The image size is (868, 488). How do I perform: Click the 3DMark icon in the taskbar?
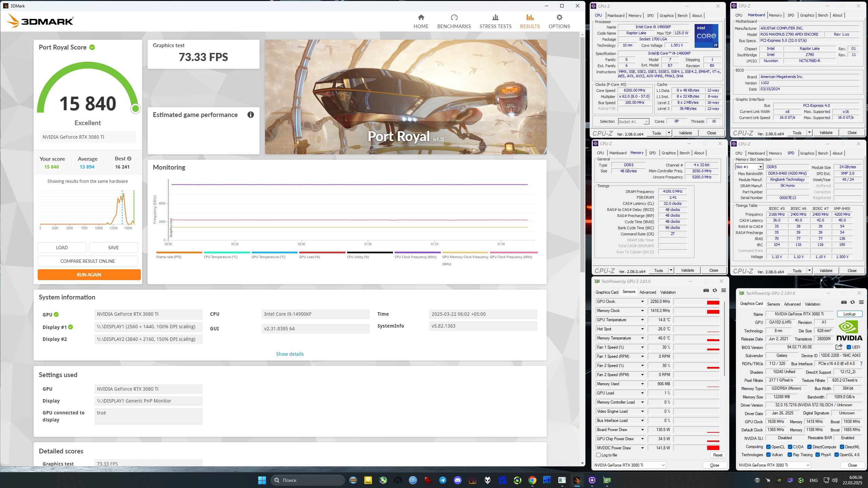click(577, 480)
